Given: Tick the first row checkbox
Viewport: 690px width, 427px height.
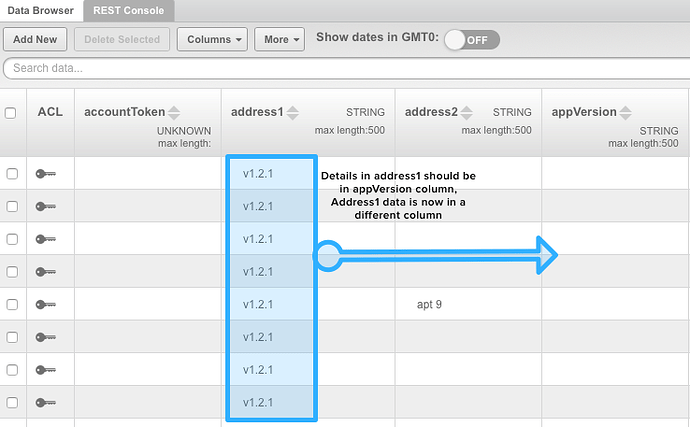Looking at the screenshot, I should coord(12,174).
